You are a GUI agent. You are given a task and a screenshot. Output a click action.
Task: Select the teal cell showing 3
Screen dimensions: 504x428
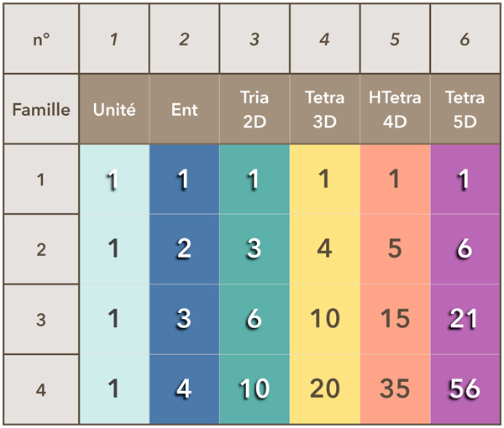point(254,249)
